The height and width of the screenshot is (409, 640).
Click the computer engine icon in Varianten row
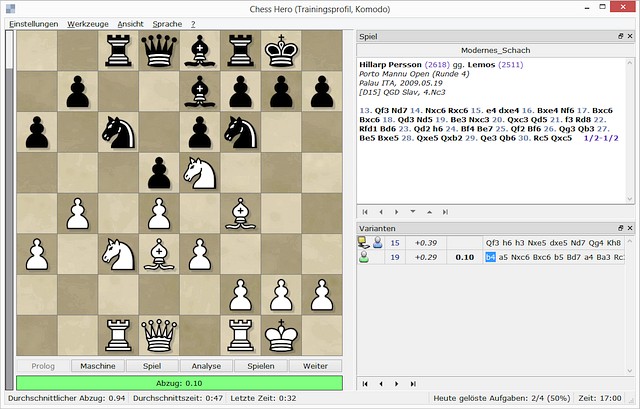click(363, 242)
